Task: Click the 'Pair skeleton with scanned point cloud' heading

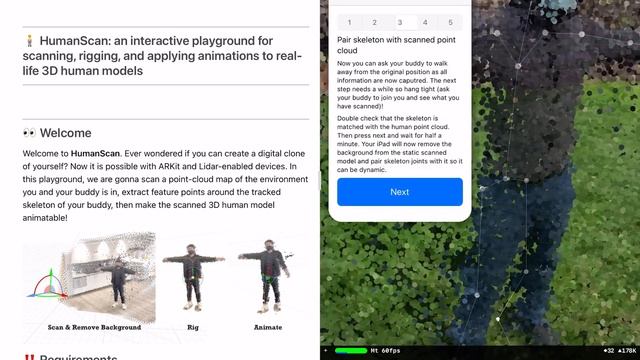Action: (x=396, y=45)
